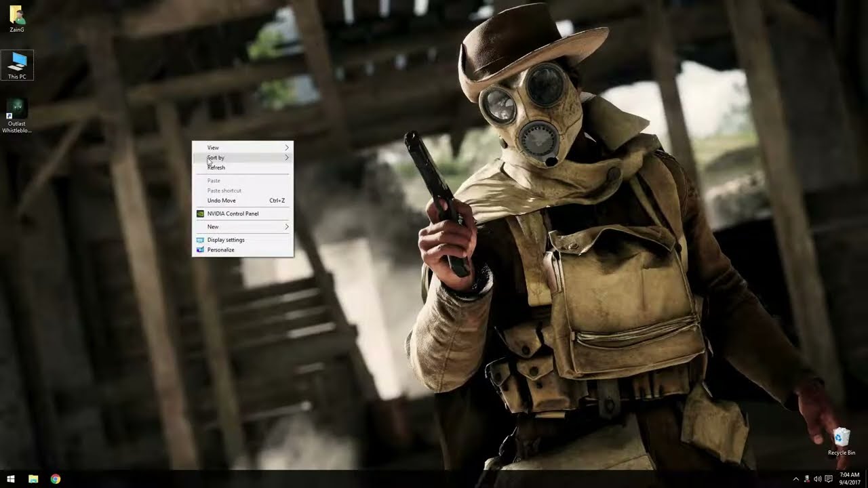868x488 pixels.
Task: Open the Windows Start menu
Action: (11, 479)
